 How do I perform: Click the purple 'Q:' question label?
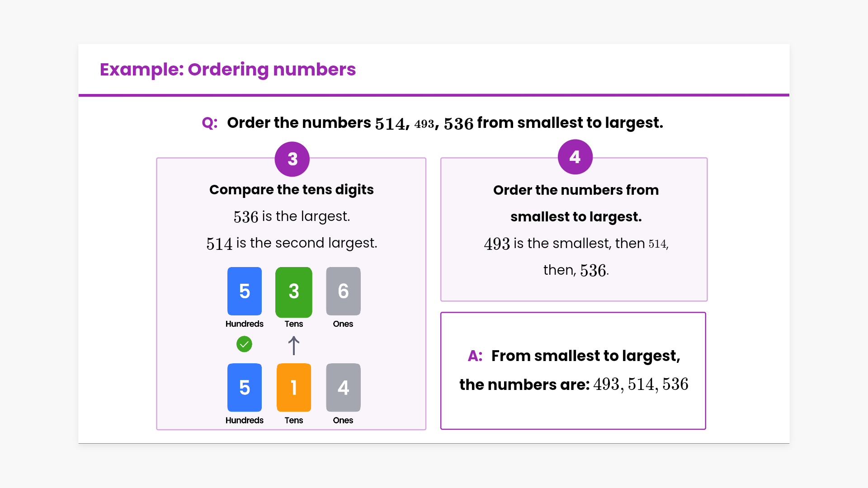tap(210, 123)
